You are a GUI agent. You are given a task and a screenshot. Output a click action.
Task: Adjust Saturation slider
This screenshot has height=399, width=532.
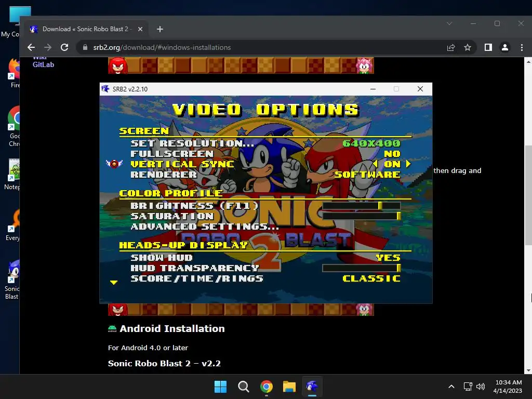[362, 216]
